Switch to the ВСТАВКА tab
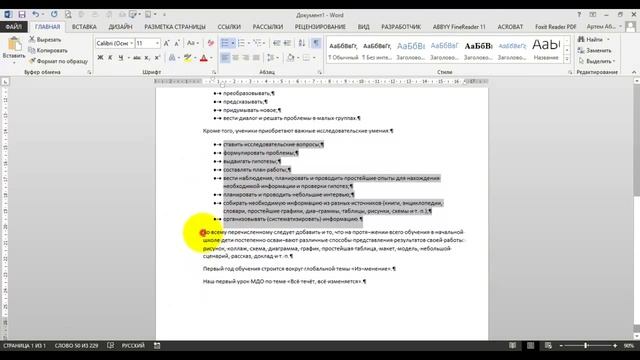The height and width of the screenshot is (360, 640). coord(84,27)
